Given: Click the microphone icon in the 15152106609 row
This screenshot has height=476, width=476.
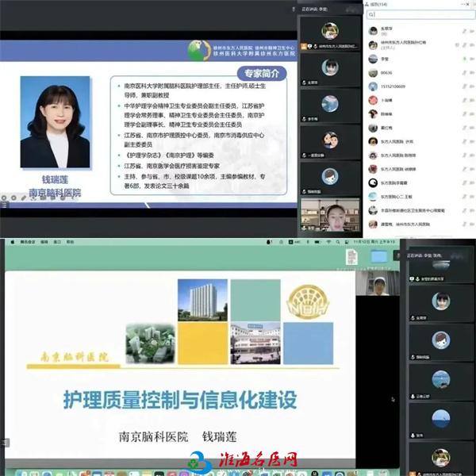Looking at the screenshot, I should (x=464, y=86).
